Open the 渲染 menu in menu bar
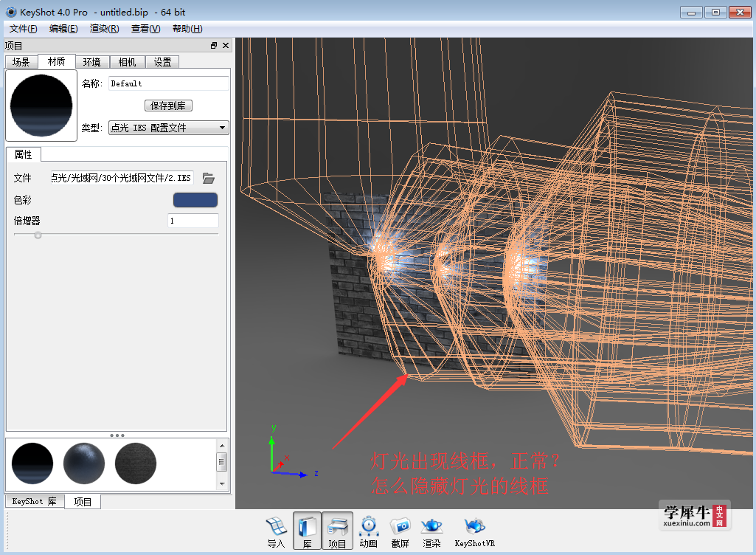This screenshot has height=555, width=756. point(104,29)
